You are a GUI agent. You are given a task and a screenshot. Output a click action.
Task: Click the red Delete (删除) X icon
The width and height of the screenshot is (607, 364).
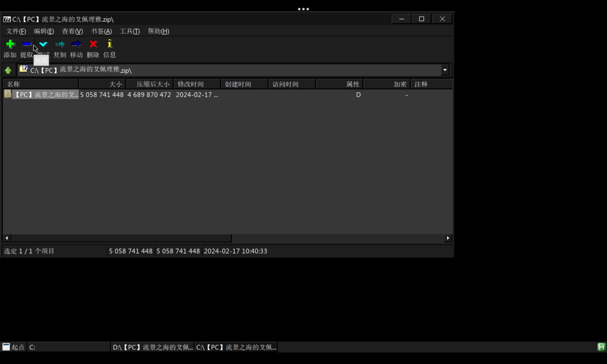pos(93,44)
